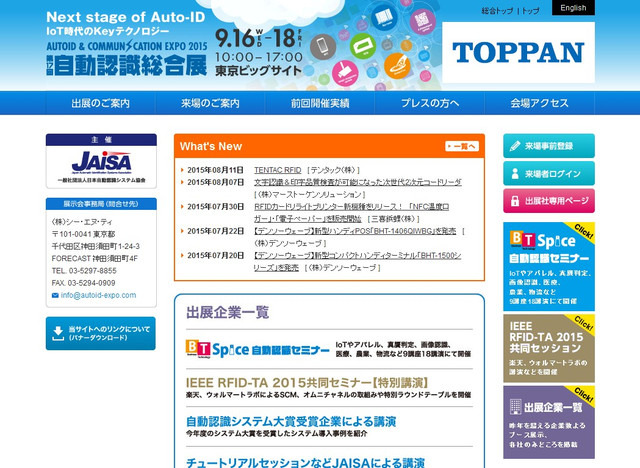Click the arrow bullet next to 2015年08月11日

click(182, 170)
